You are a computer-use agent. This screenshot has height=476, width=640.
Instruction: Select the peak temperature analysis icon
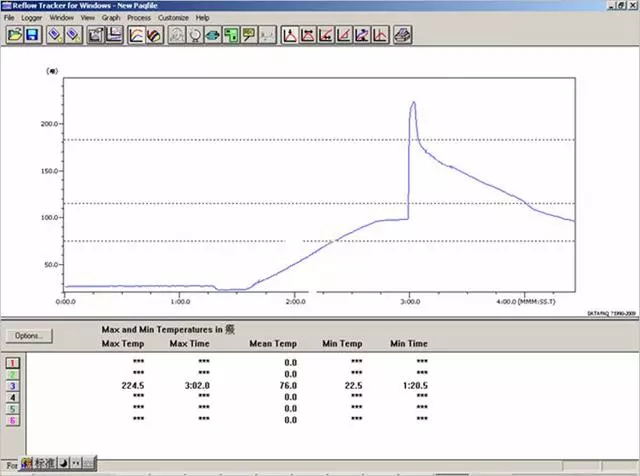[290, 35]
